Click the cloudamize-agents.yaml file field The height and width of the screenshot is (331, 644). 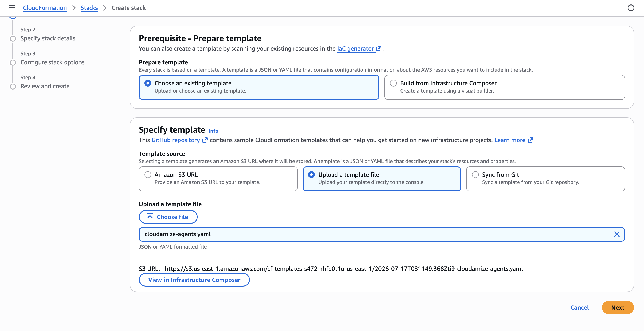pyautogui.click(x=382, y=234)
